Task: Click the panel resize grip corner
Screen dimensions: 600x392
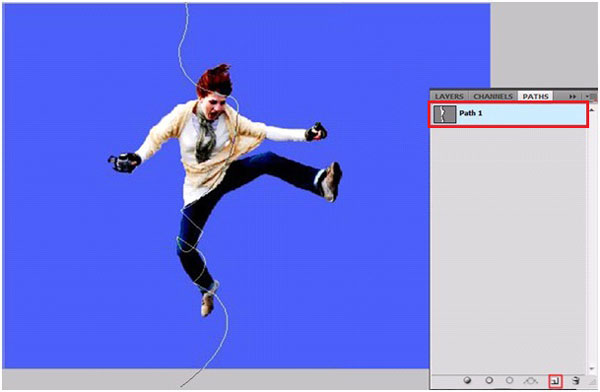Action: [593, 381]
